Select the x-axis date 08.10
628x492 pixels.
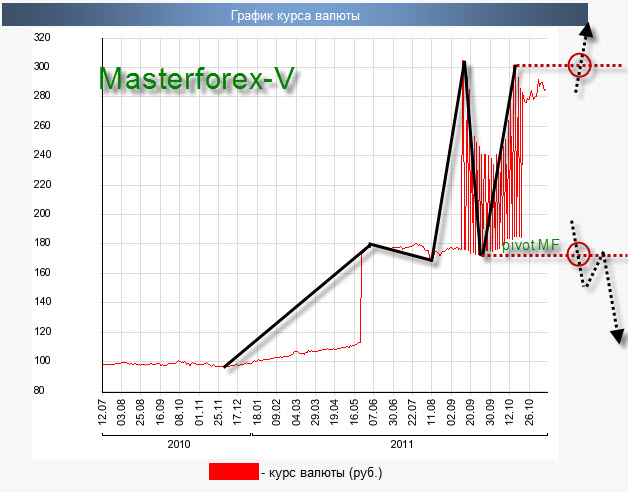[179, 412]
